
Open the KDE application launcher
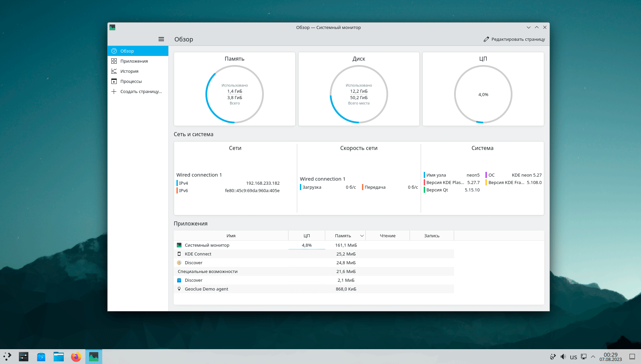pyautogui.click(x=7, y=357)
